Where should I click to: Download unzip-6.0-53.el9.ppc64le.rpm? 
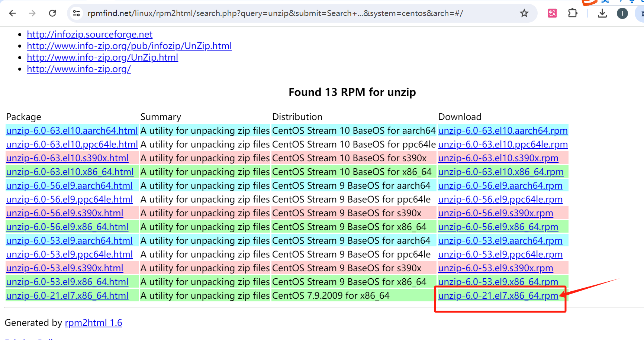500,254
